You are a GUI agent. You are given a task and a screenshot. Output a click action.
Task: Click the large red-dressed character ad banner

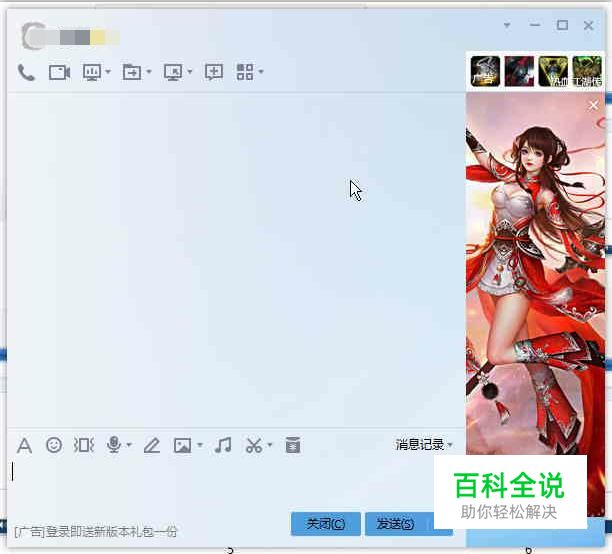click(535, 273)
